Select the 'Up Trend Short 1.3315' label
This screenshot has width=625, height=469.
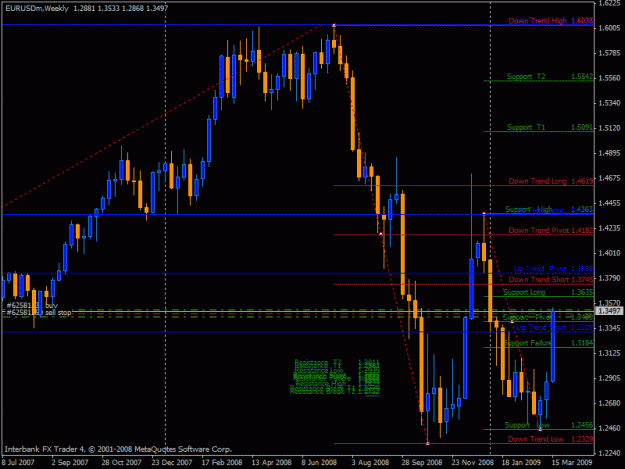tap(554, 327)
